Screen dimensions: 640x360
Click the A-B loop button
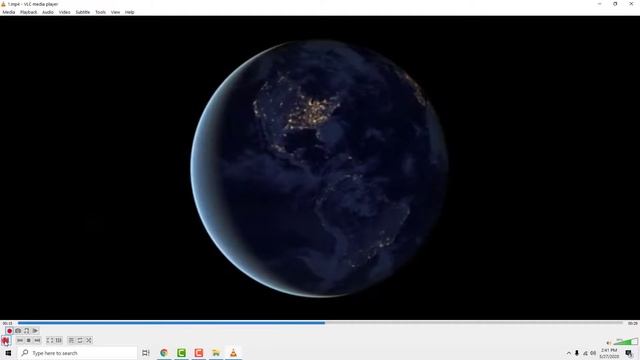coord(27,331)
